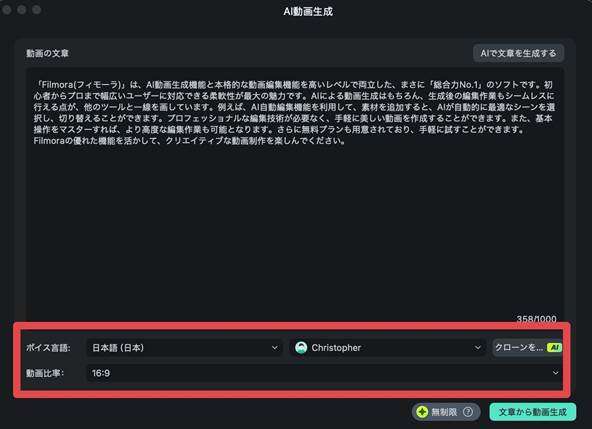Click the 無制限 credits label
The image size is (592, 429).
click(444, 412)
